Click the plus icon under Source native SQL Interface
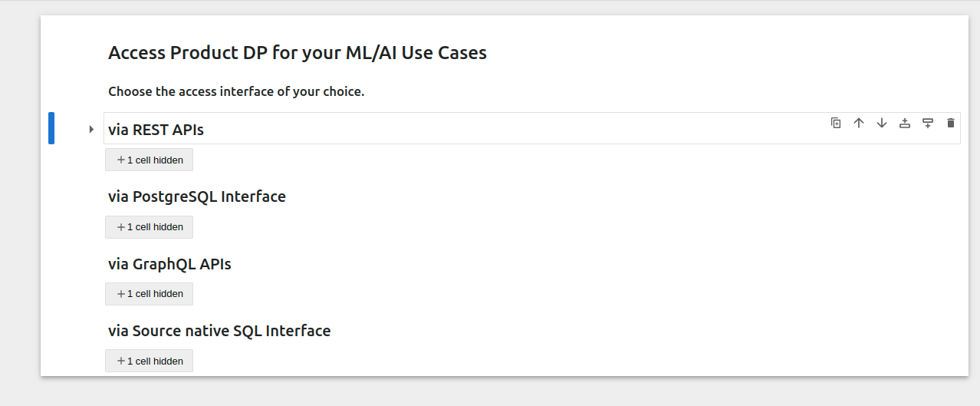 click(120, 361)
